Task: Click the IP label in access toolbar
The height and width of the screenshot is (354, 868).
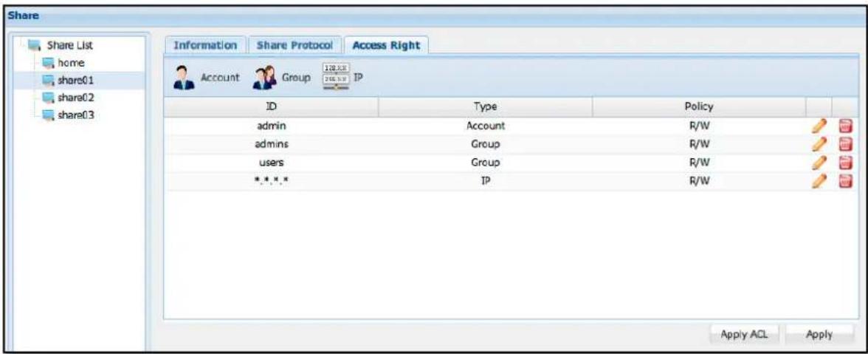Action: coord(358,78)
